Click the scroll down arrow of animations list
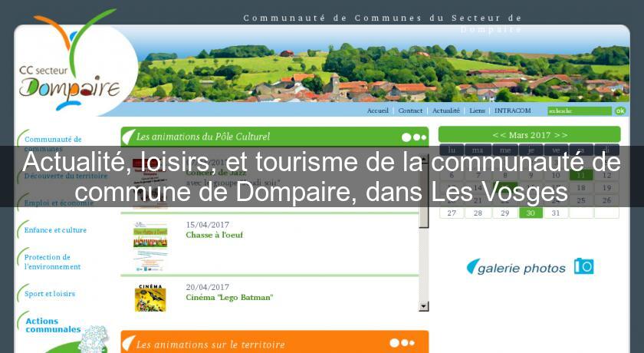 click(x=423, y=306)
